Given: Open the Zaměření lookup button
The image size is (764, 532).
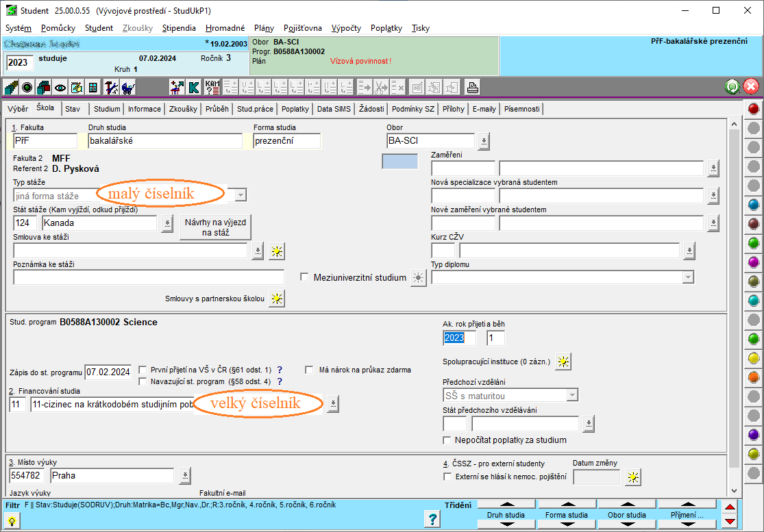Looking at the screenshot, I should pos(713,168).
